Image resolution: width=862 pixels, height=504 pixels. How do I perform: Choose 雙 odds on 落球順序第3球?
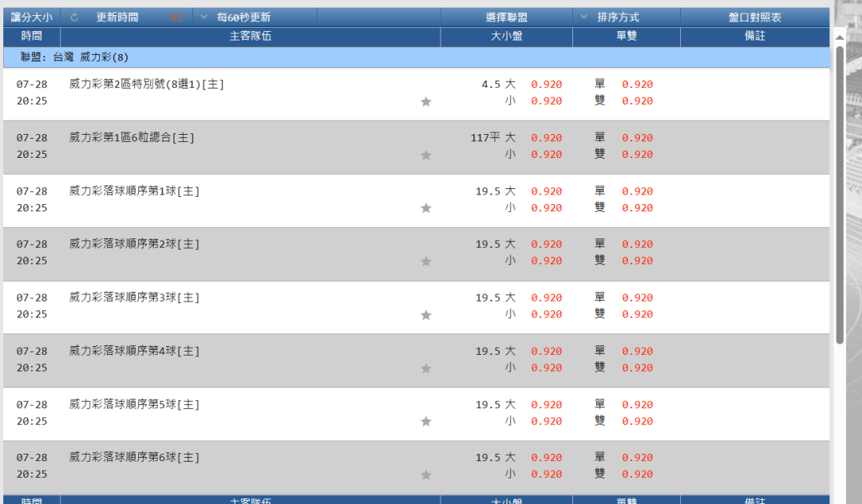[638, 314]
